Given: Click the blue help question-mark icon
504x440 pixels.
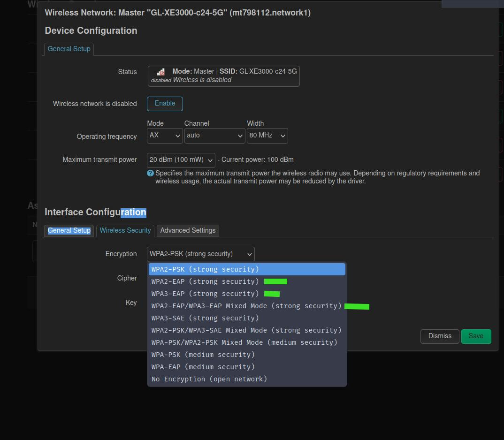Looking at the screenshot, I should point(150,173).
